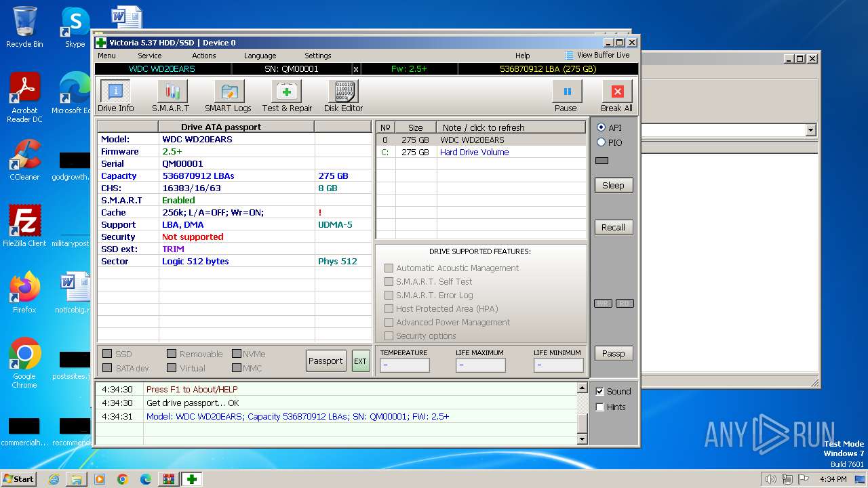Image resolution: width=868 pixels, height=488 pixels.
Task: Open the Language menu
Action: tap(260, 56)
